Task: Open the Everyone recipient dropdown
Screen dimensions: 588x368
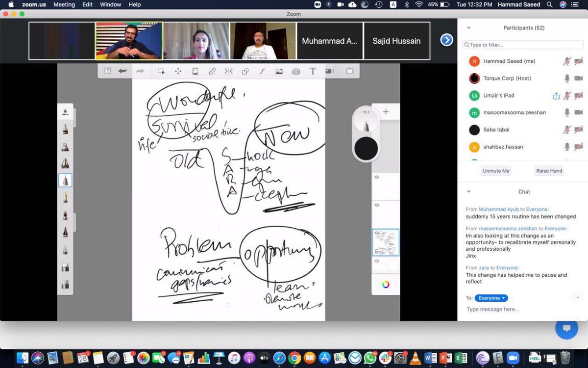Action: coord(491,298)
